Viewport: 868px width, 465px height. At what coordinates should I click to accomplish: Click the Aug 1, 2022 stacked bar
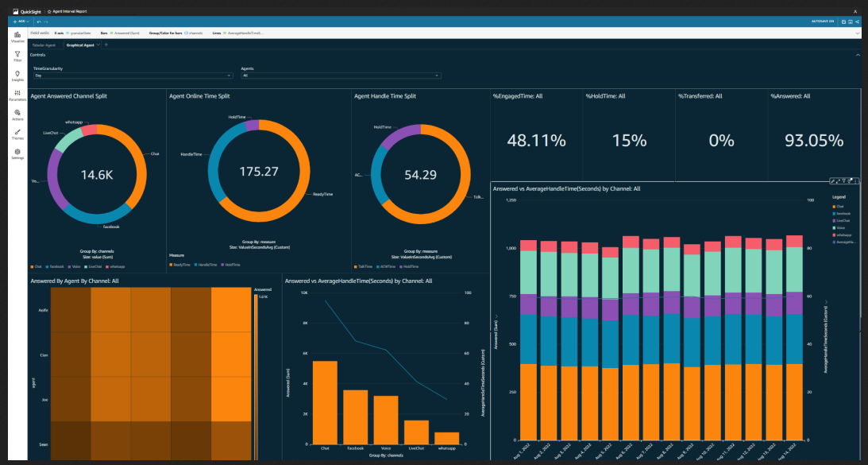pos(529,340)
